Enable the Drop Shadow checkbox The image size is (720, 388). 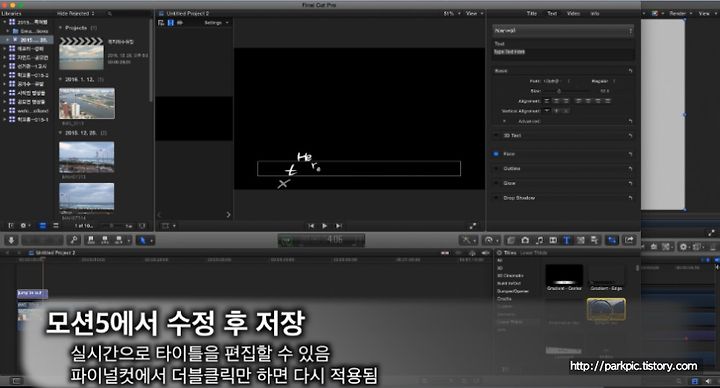496,198
